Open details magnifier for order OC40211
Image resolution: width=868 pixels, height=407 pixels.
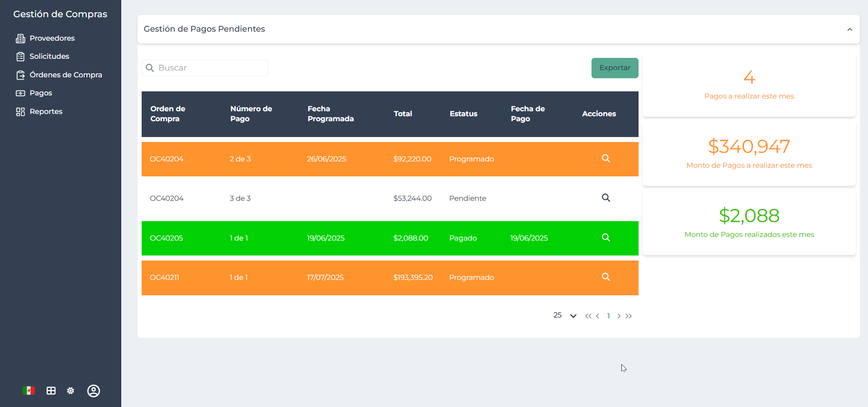coord(606,277)
